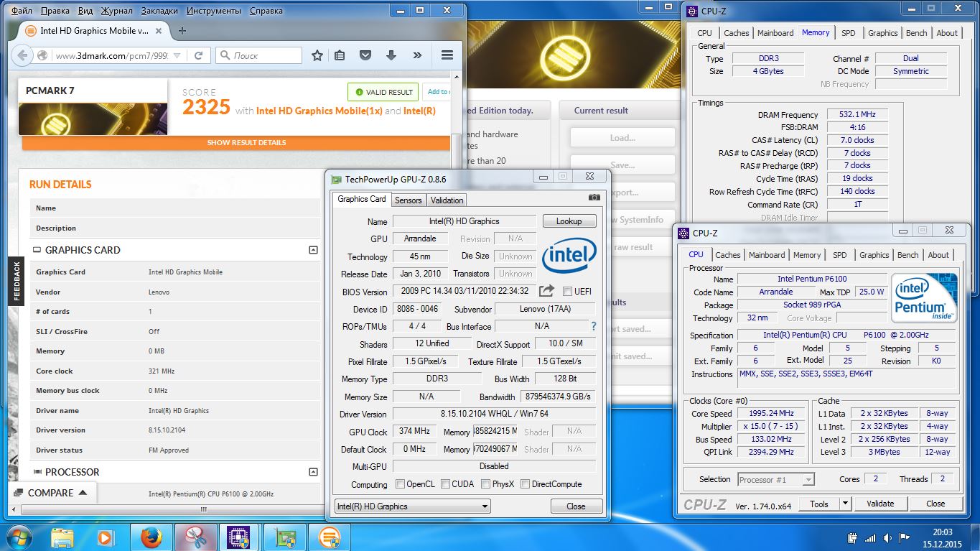
Task: Open volume control in system tray
Action: pyautogui.click(x=887, y=537)
